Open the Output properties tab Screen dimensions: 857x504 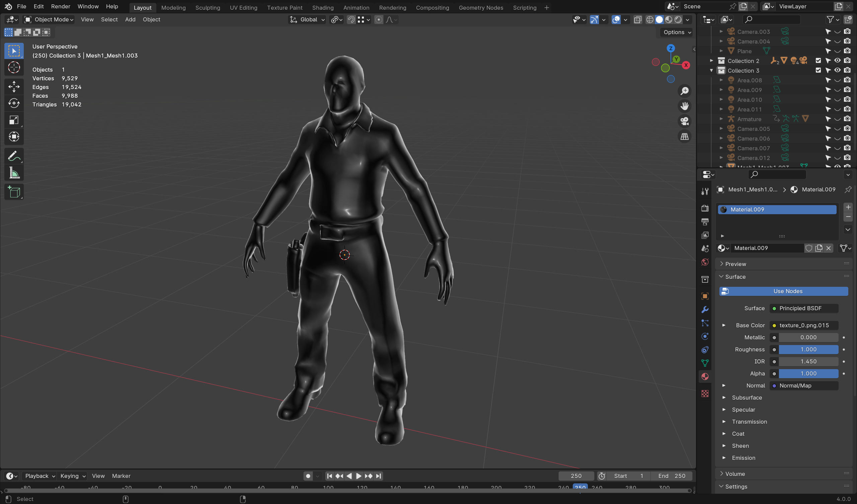pyautogui.click(x=705, y=222)
